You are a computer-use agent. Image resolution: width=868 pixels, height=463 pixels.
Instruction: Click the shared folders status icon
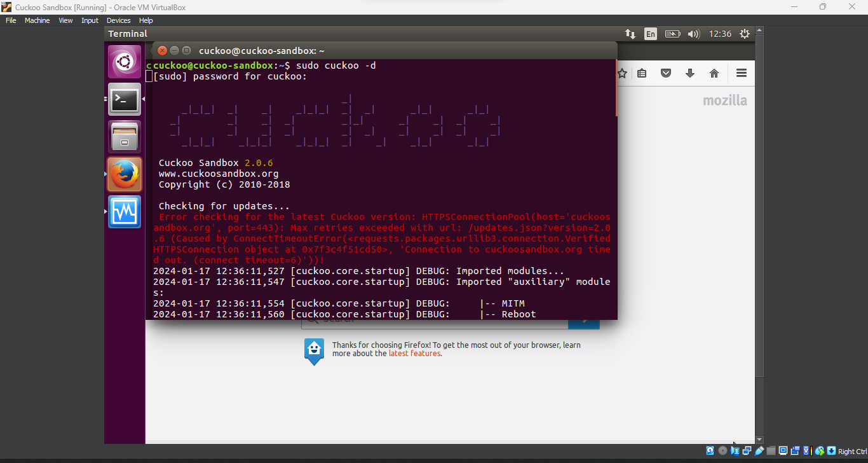[771, 451]
